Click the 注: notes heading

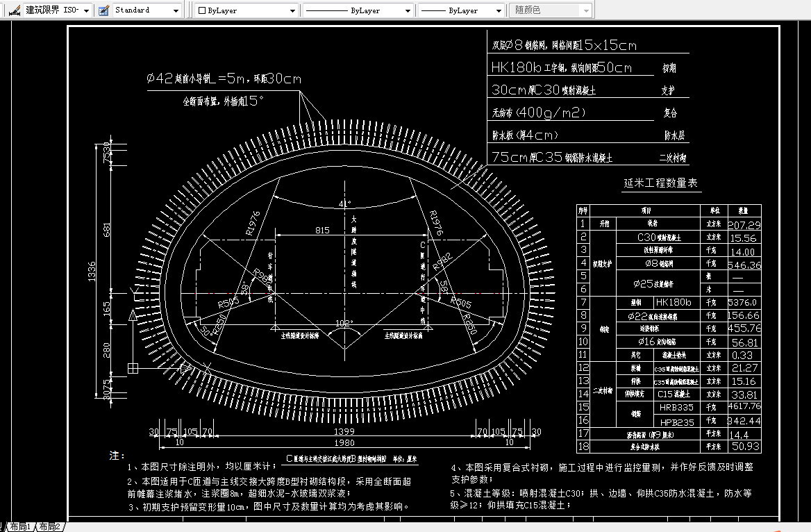pos(117,456)
